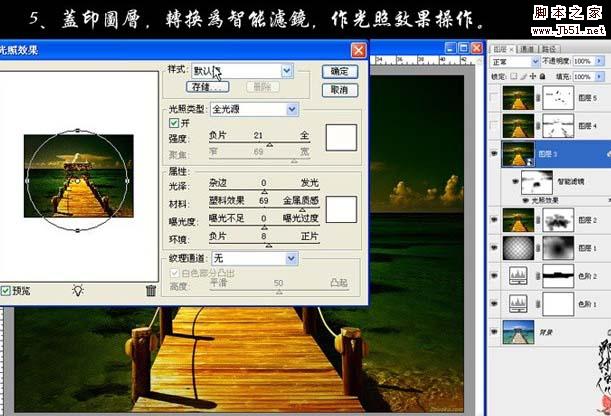Click the left handle of the light circle
This screenshot has height=416, width=611.
click(x=27, y=181)
